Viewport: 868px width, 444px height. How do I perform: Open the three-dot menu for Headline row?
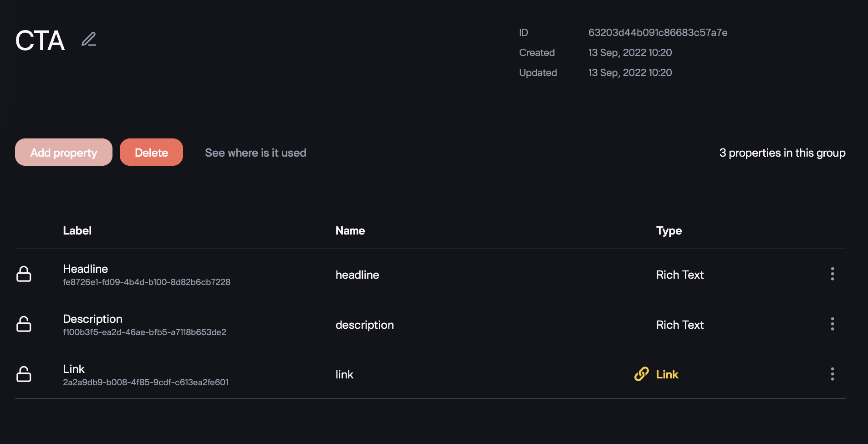(832, 274)
